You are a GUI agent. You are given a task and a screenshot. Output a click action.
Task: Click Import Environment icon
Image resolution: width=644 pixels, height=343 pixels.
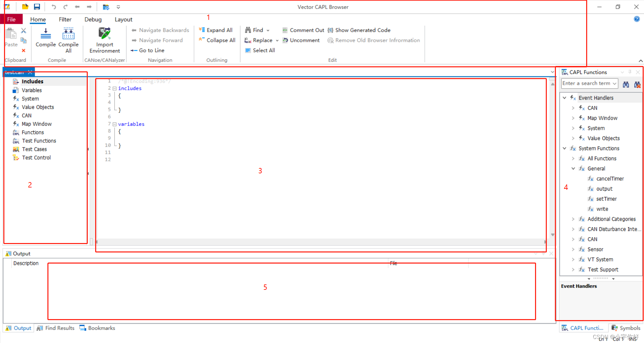point(105,34)
